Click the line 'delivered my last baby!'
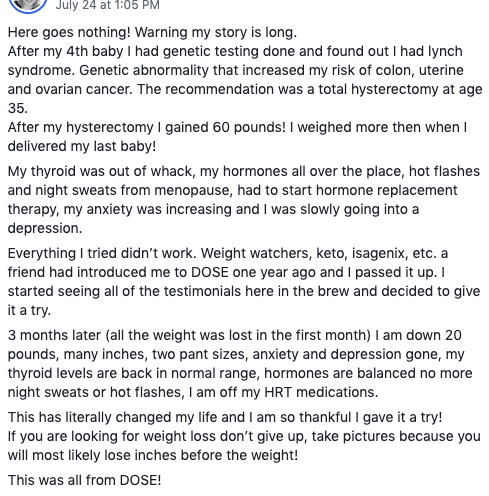Image resolution: width=489 pixels, height=496 pixels. pyautogui.click(x=82, y=146)
